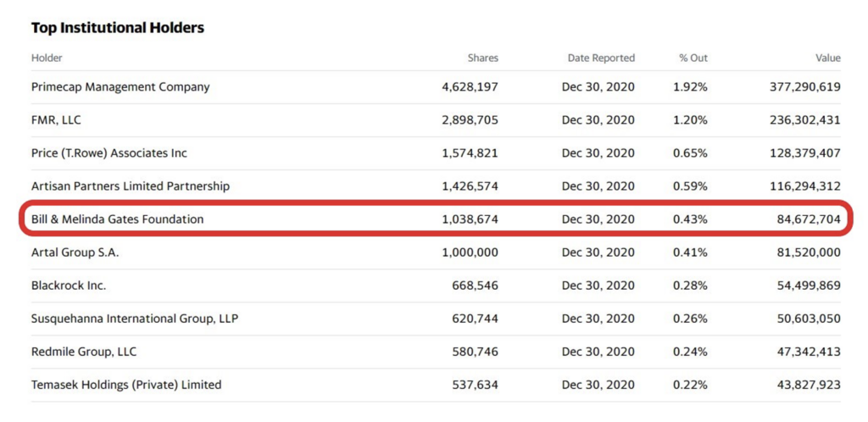Click Gates Foundation share count 1,038,674
The image size is (868, 422).
tap(470, 219)
